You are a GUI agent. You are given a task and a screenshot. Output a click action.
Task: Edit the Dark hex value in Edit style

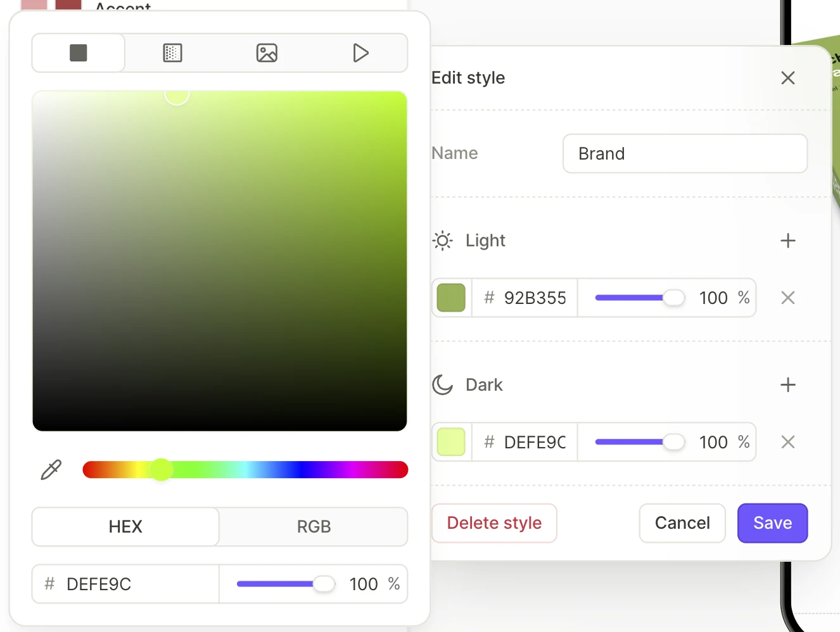tap(525, 442)
